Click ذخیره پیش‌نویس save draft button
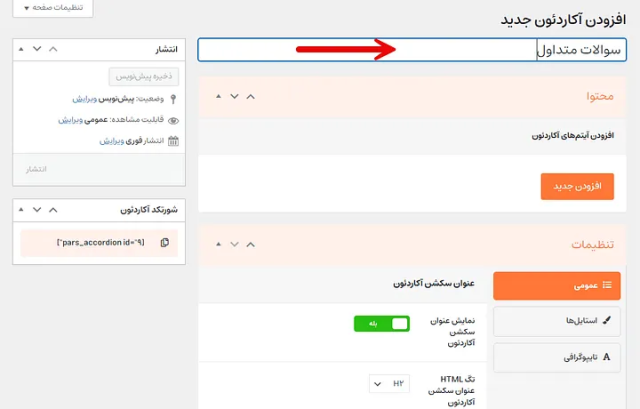The height and width of the screenshot is (409, 640). [x=144, y=77]
